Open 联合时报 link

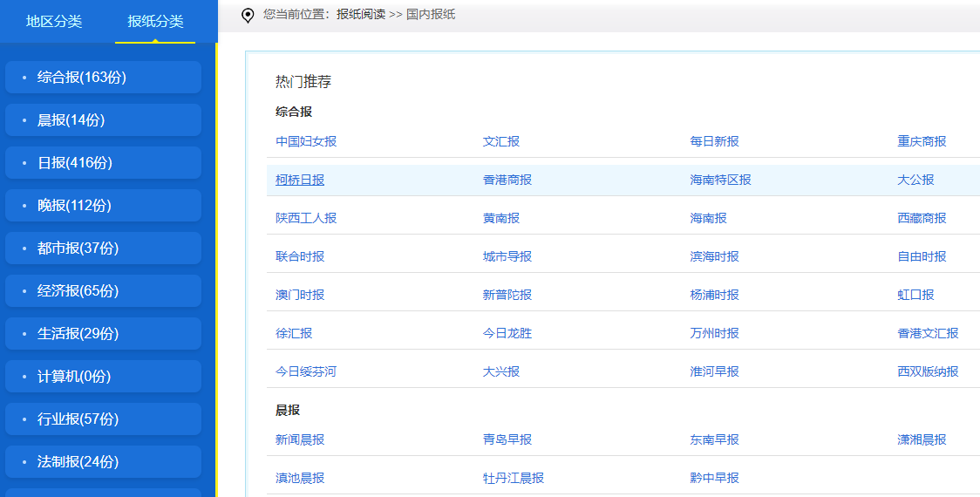300,256
